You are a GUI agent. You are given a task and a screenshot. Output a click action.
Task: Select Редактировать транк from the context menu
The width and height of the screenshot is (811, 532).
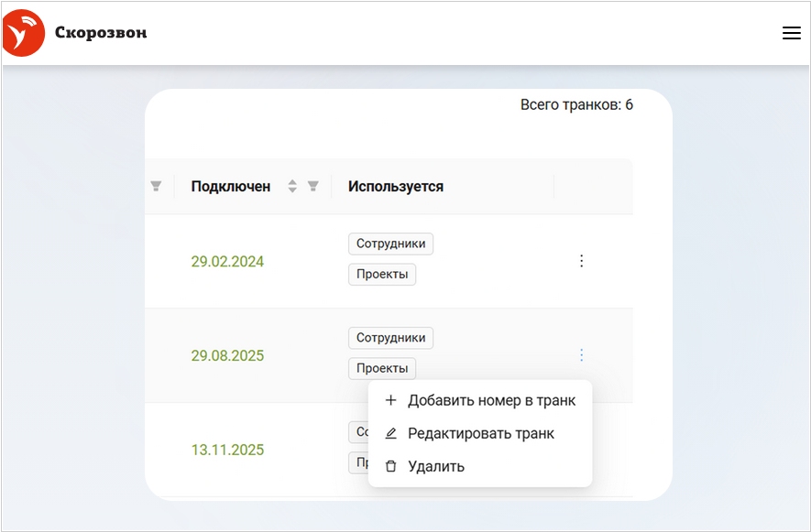[480, 433]
